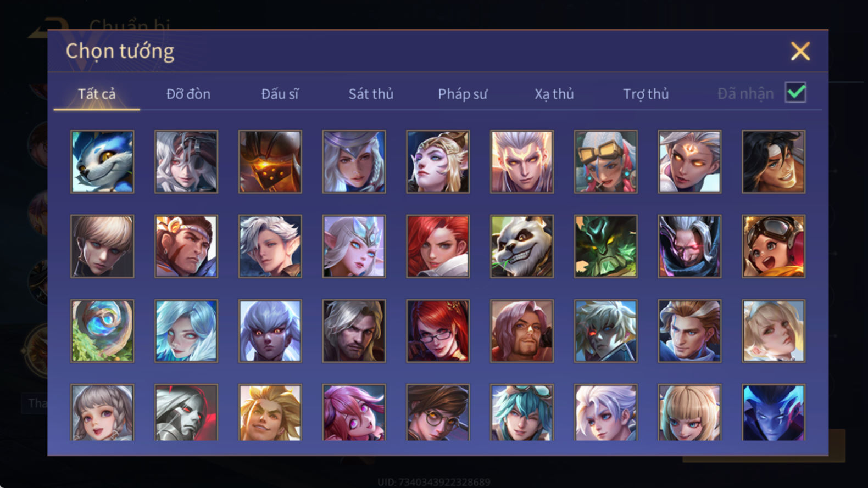The height and width of the screenshot is (488, 868).
Task: Close the Chọn tướng dialog
Action: (x=800, y=51)
